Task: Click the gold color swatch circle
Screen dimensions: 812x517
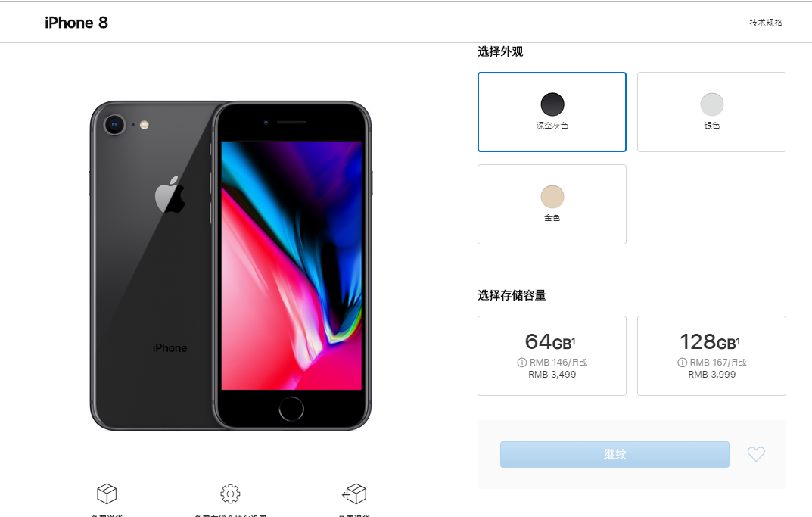Action: coord(552,197)
